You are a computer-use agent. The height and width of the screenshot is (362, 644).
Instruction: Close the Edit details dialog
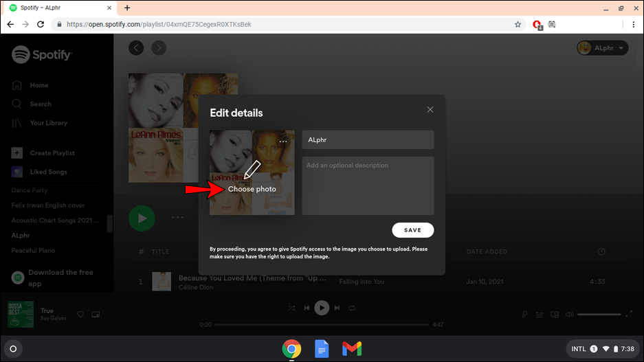coord(430,110)
